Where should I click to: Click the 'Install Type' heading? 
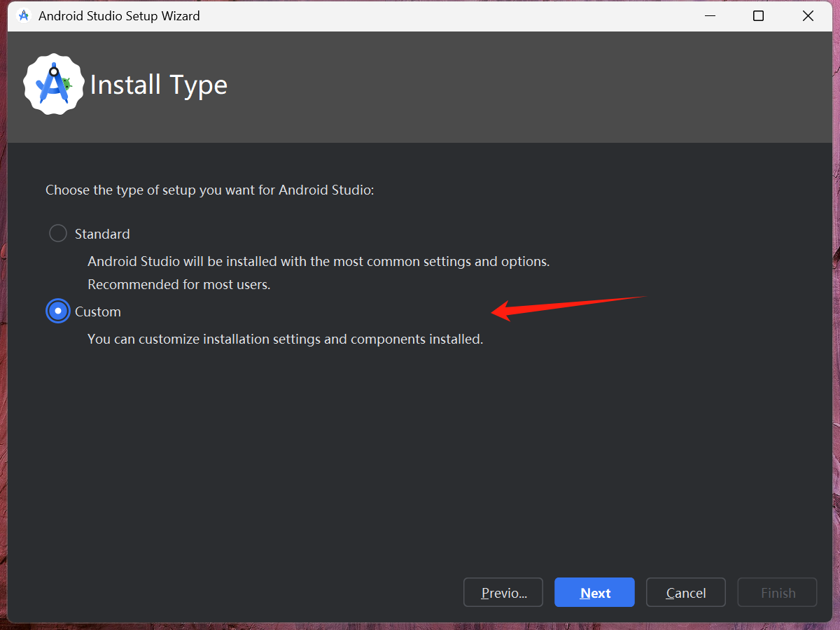tap(159, 85)
